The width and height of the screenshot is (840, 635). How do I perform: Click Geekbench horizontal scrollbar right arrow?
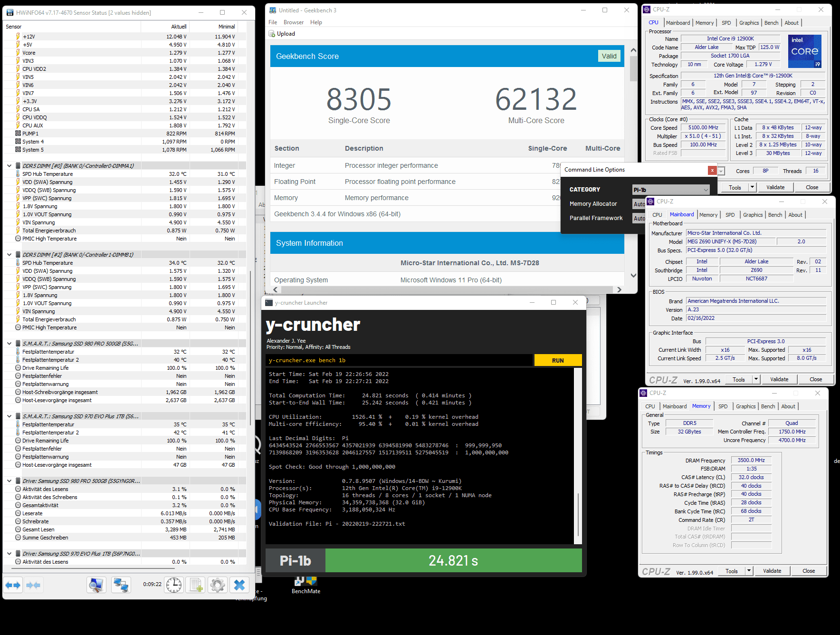pos(619,289)
